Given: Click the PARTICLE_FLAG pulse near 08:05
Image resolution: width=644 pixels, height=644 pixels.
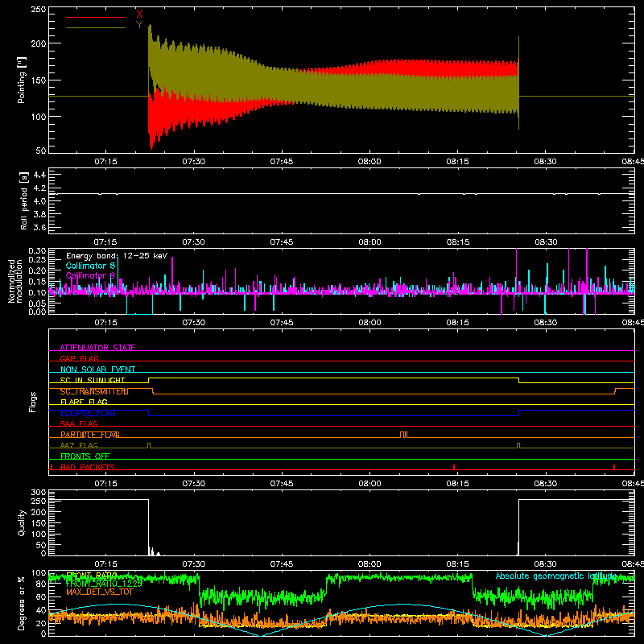Looking at the screenshot, I should [x=404, y=435].
